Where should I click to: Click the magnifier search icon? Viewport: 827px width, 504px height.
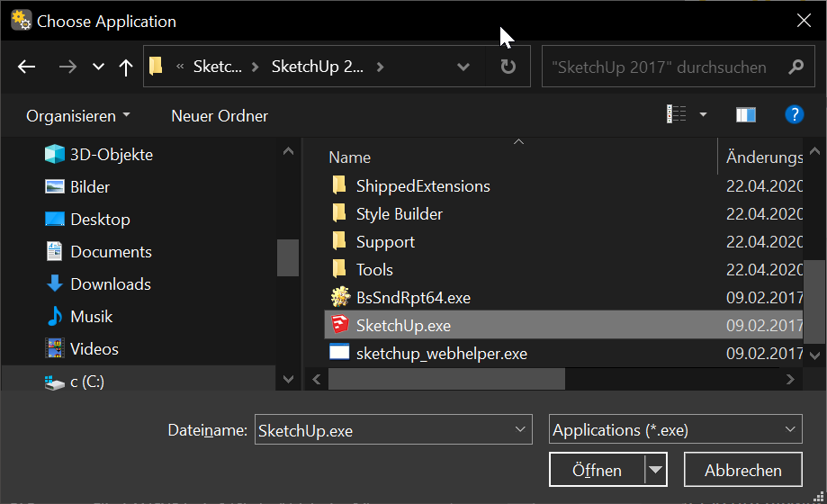[x=796, y=67]
